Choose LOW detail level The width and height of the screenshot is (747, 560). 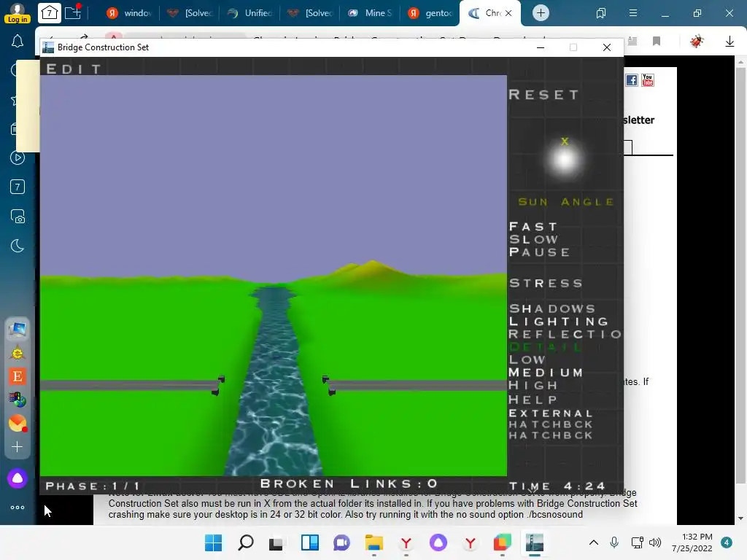point(527,359)
